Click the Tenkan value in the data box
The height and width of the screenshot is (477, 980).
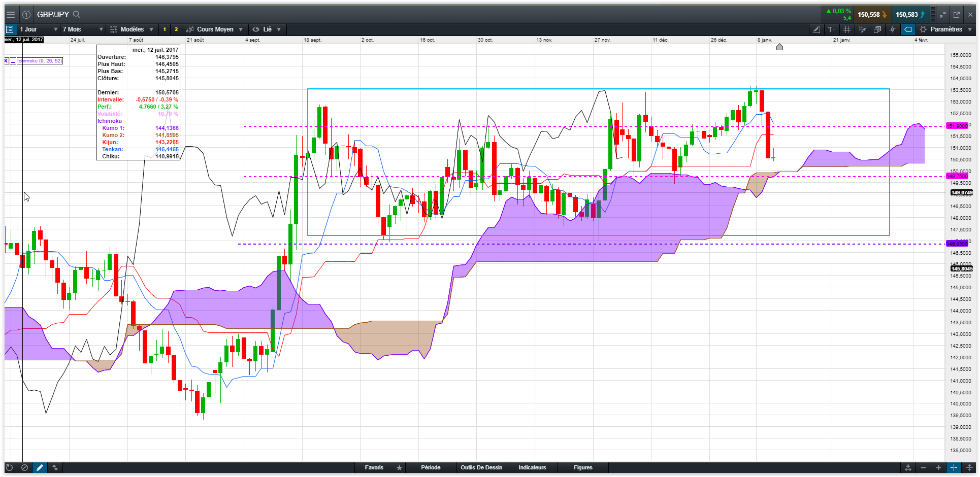pos(167,150)
